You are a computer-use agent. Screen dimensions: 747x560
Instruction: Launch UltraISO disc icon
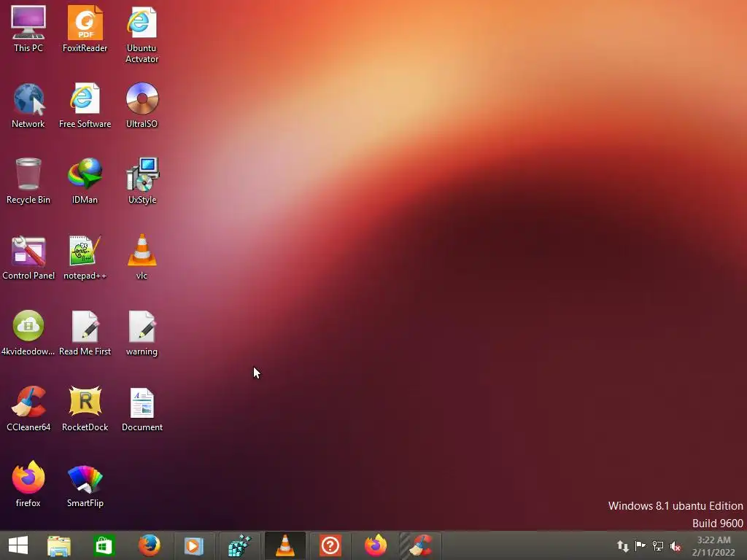click(x=142, y=105)
